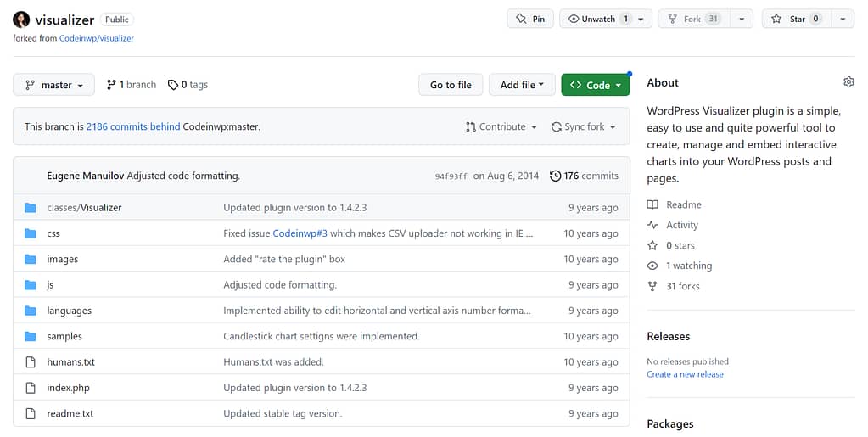Open the 2186 commits behind link
The width and height of the screenshot is (868, 437).
(133, 126)
